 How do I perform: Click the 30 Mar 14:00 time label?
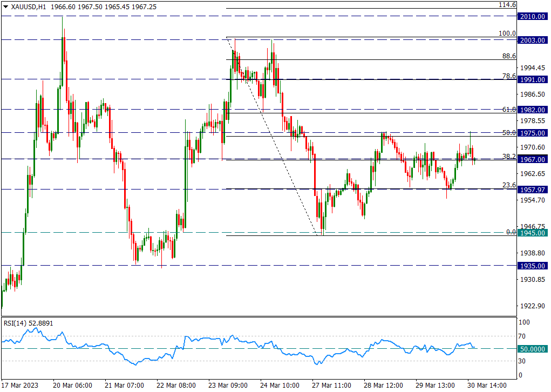click(x=487, y=386)
